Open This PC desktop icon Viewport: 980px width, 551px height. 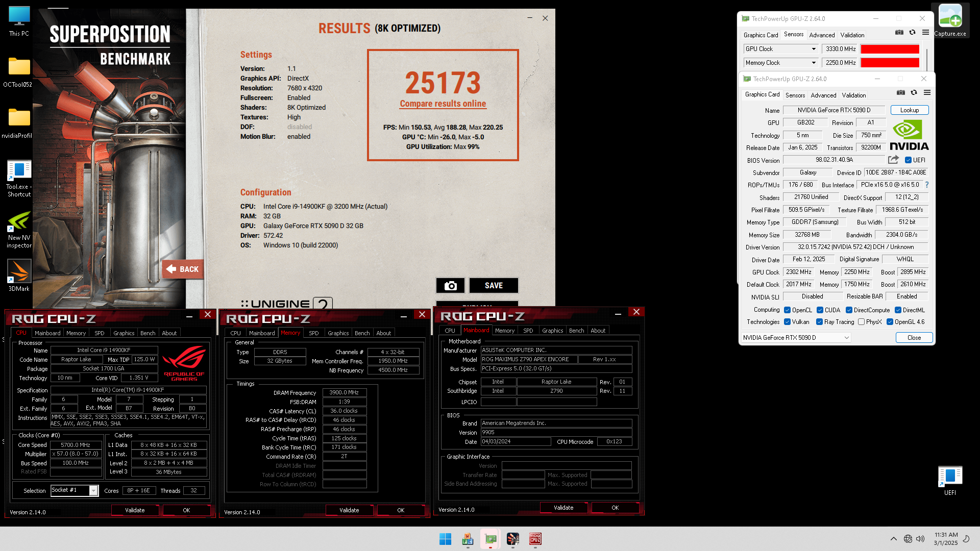point(19,21)
